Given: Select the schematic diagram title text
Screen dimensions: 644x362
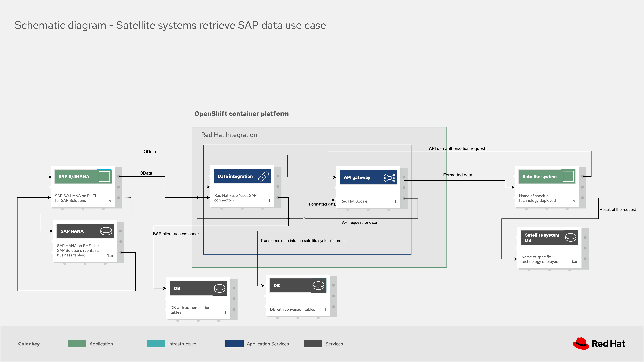Looking at the screenshot, I should click(170, 25).
